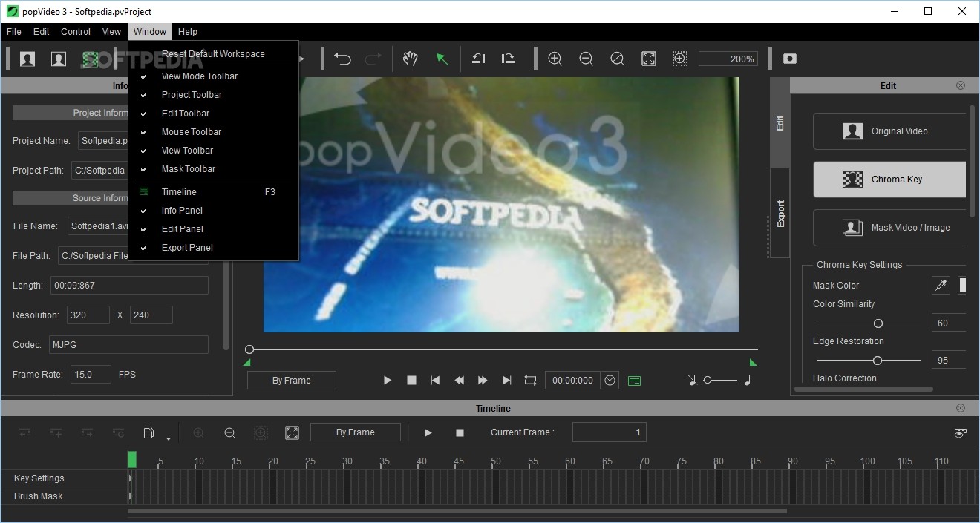
Task: Stop the preview playback
Action: (411, 380)
